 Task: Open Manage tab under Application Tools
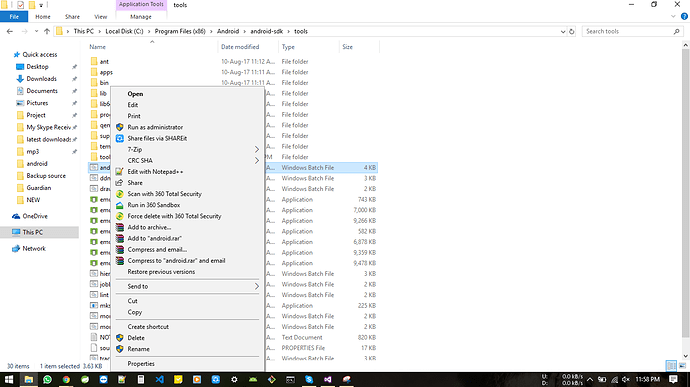coord(141,17)
